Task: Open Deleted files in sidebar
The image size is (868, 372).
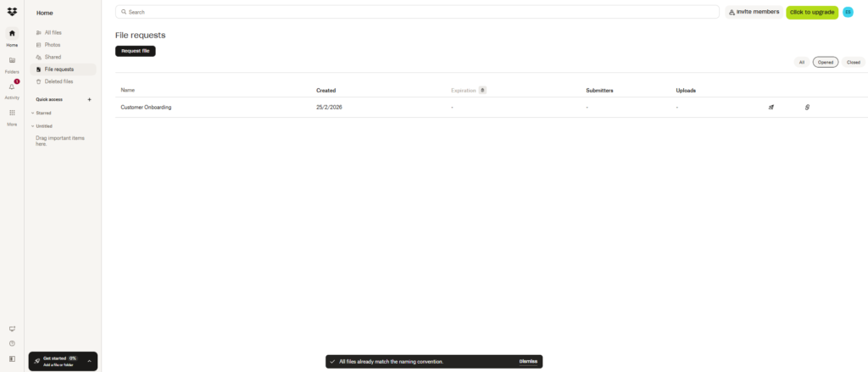Action: tap(58, 81)
